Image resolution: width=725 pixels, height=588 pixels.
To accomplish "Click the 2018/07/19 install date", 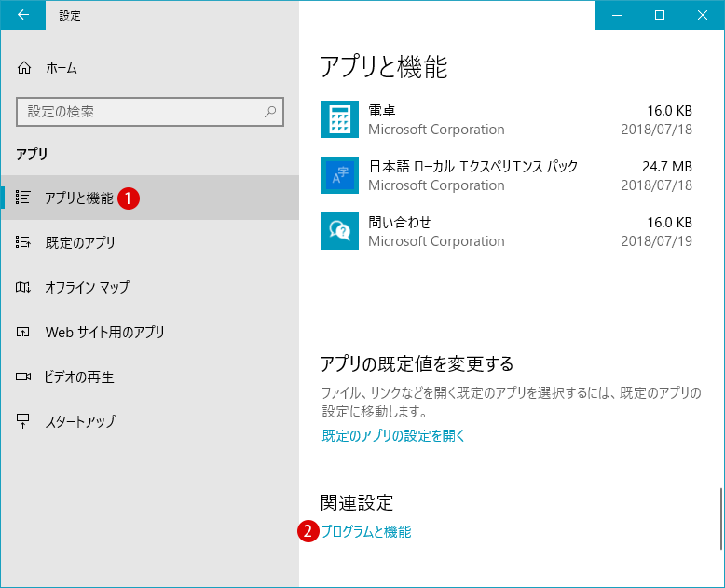I will 656,240.
